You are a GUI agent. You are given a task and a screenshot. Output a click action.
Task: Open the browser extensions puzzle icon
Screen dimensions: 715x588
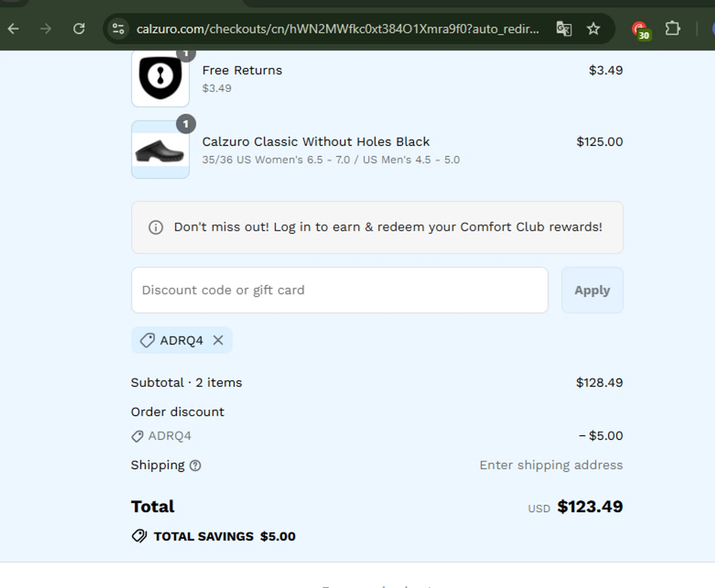click(673, 29)
